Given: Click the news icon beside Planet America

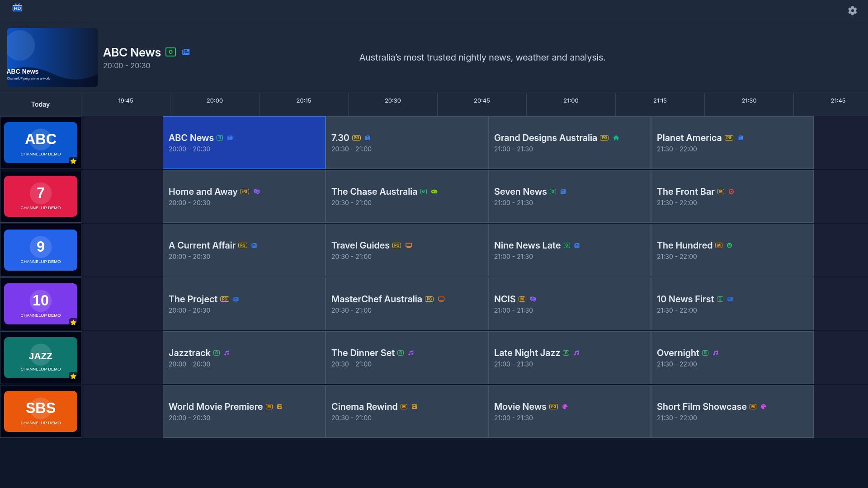Looking at the screenshot, I should (740, 138).
